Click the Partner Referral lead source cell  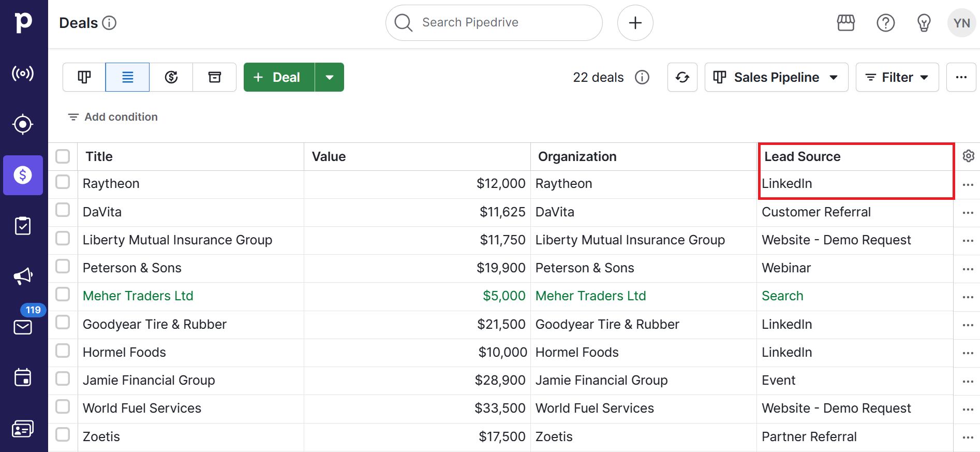point(809,436)
